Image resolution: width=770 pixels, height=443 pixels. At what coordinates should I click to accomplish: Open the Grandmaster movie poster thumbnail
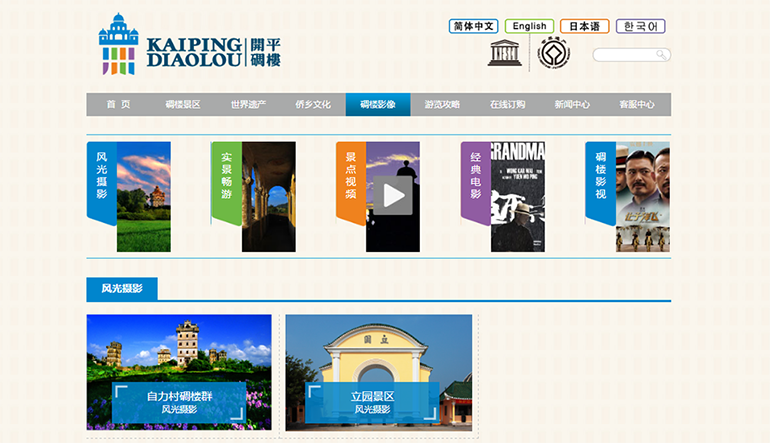click(518, 197)
